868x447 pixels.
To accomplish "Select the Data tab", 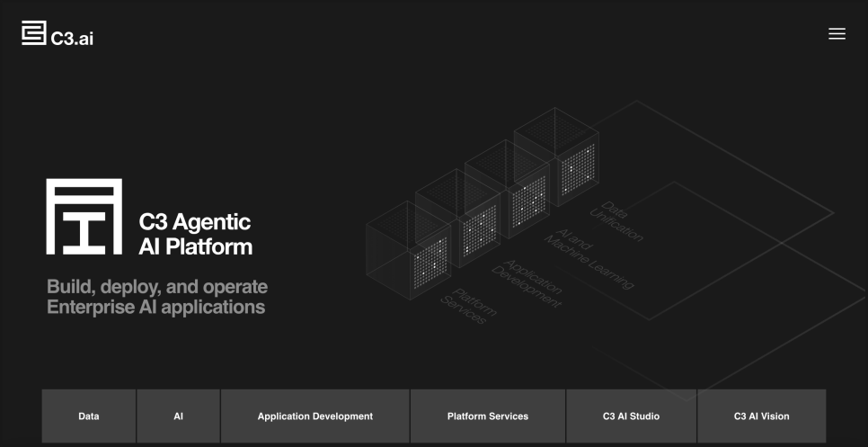I will click(x=89, y=416).
